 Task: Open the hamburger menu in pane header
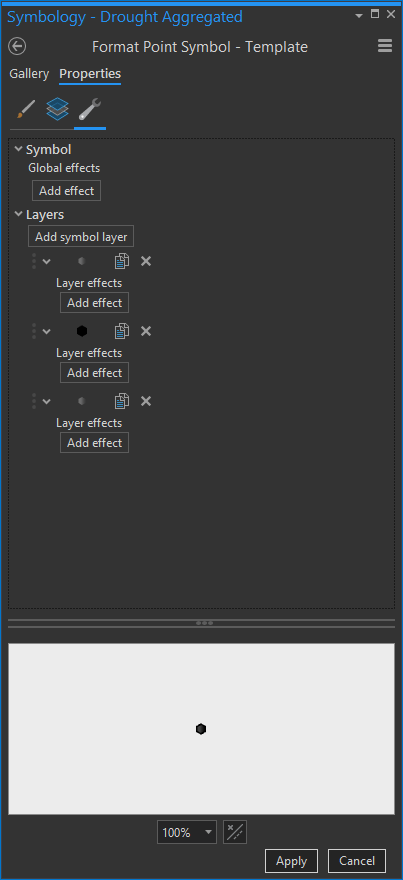[385, 46]
